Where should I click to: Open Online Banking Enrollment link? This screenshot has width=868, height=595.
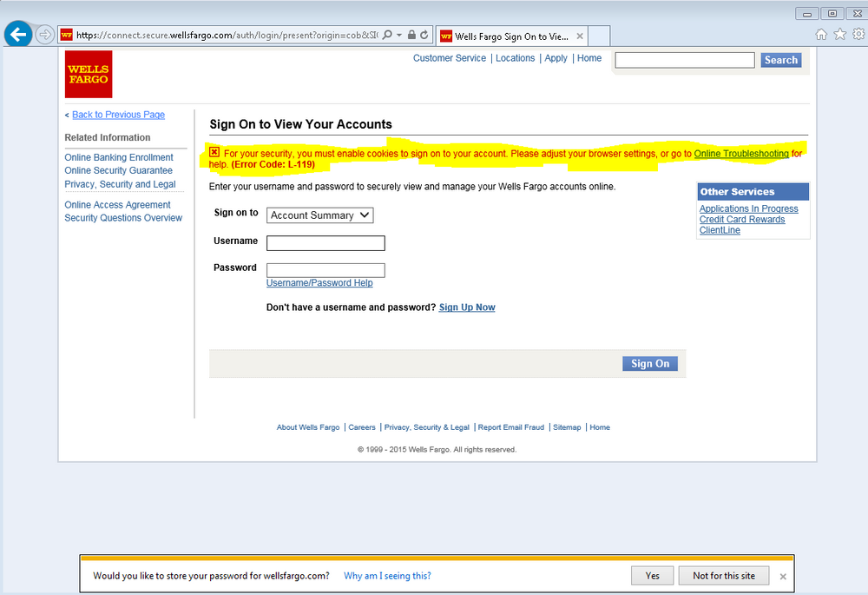(x=119, y=157)
